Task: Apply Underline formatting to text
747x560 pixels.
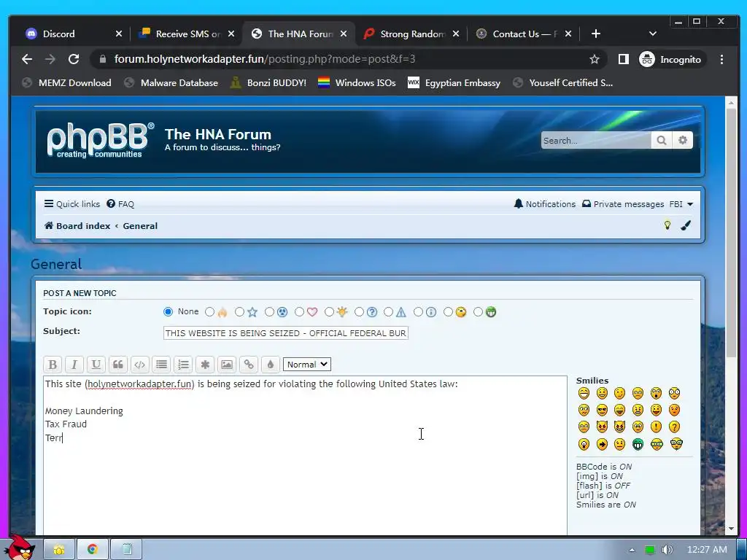Action: (96, 365)
